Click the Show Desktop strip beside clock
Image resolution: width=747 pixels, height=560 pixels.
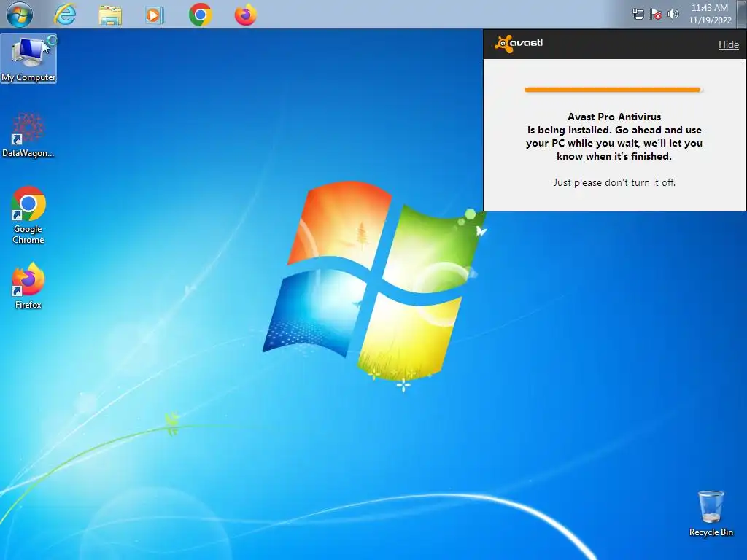tap(743, 14)
